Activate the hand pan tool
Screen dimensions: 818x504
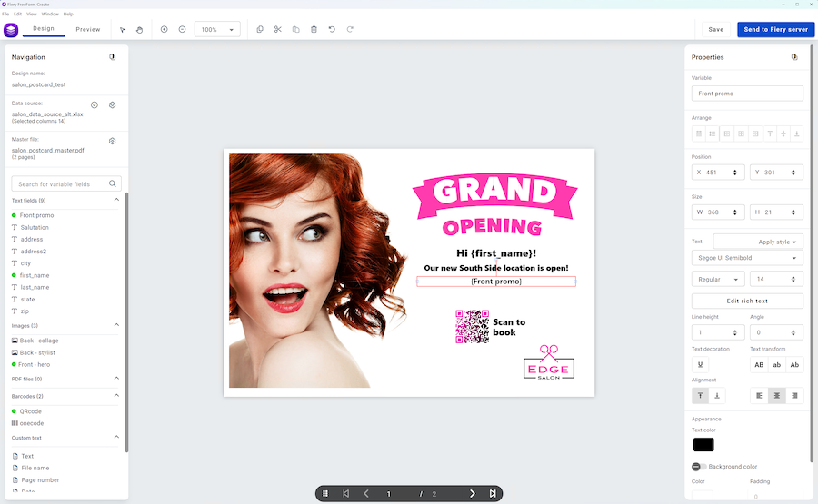click(x=140, y=30)
